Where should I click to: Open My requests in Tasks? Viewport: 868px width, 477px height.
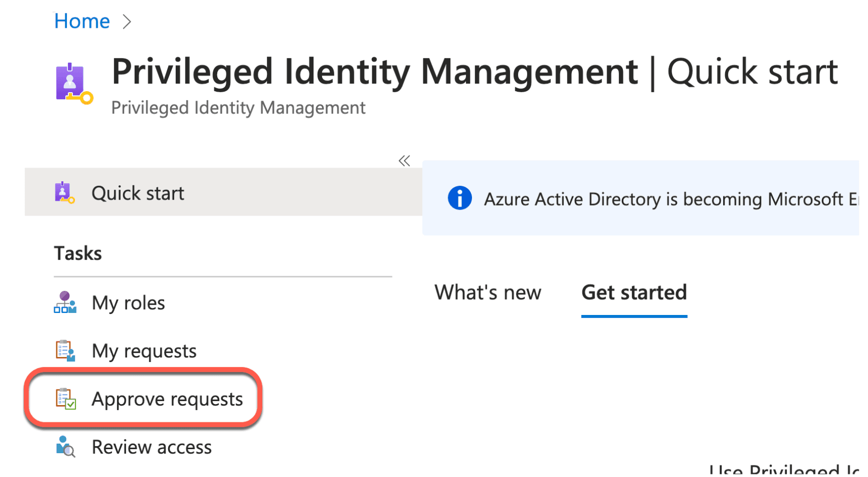click(x=144, y=351)
